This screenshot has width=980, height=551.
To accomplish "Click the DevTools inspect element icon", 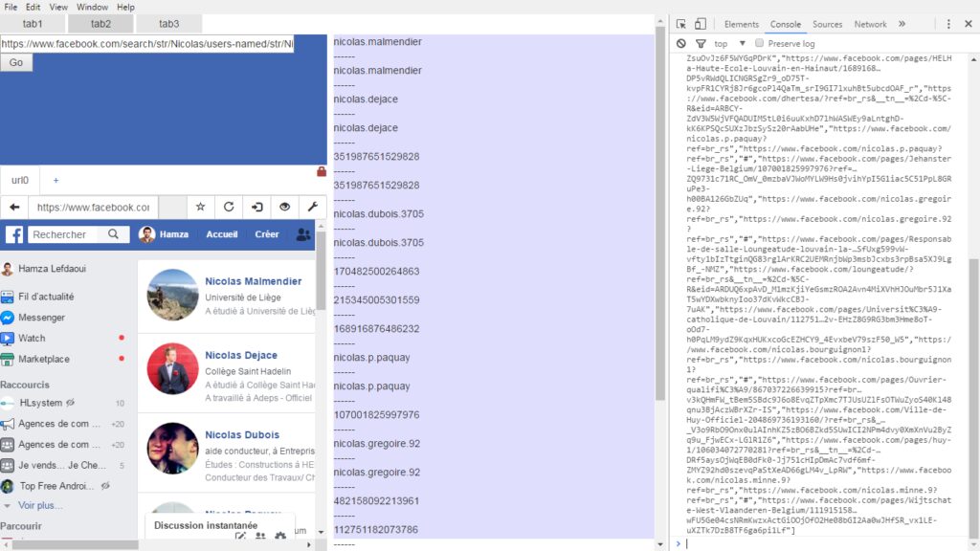I will pyautogui.click(x=681, y=24).
